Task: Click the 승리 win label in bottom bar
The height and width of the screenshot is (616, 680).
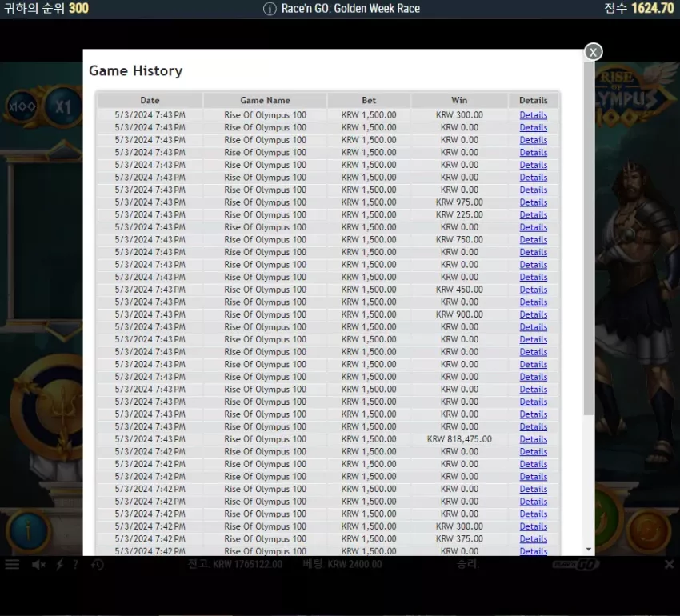Action: point(467,564)
